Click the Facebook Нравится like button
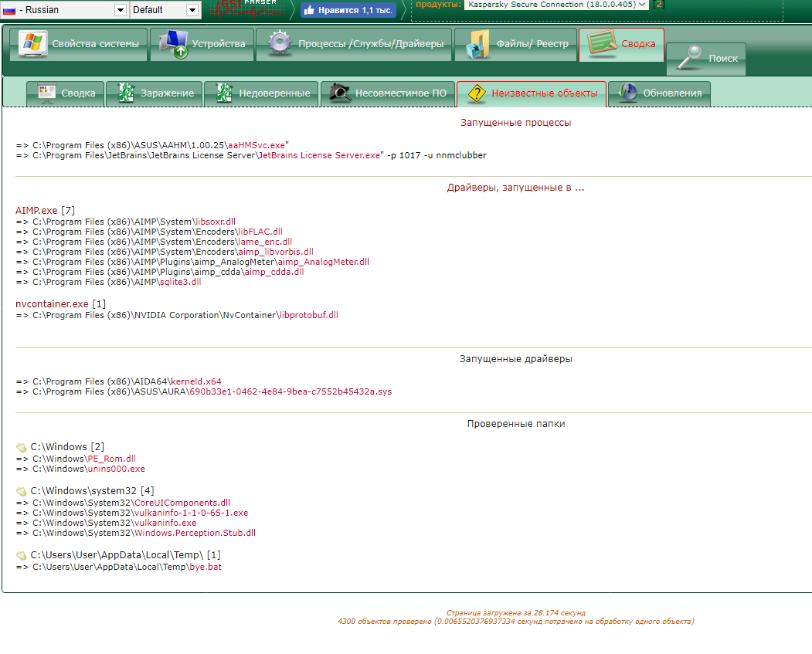This screenshot has width=812, height=654. pyautogui.click(x=348, y=10)
